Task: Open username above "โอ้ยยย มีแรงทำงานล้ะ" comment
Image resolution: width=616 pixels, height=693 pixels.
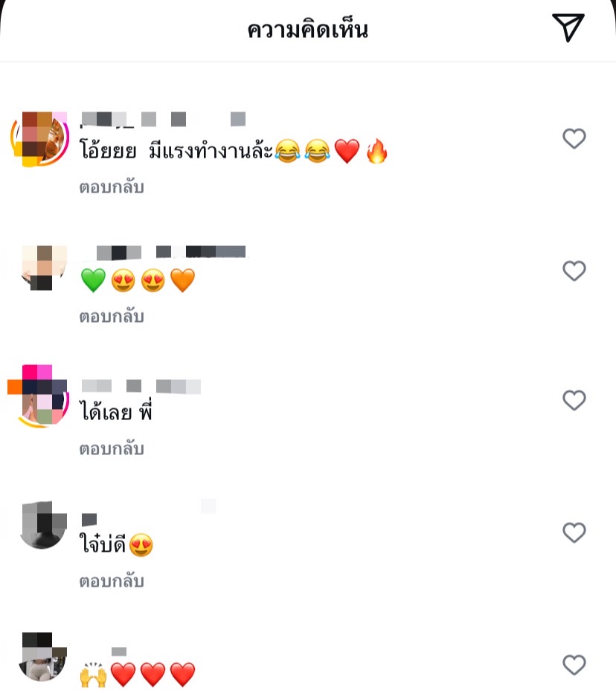Action: point(163,119)
